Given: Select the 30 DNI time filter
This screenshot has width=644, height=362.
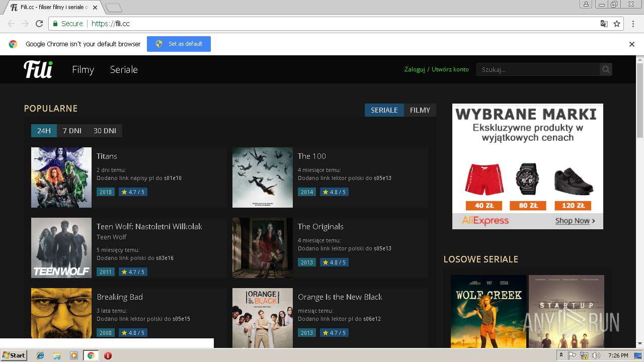Looking at the screenshot, I should pos(105,131).
